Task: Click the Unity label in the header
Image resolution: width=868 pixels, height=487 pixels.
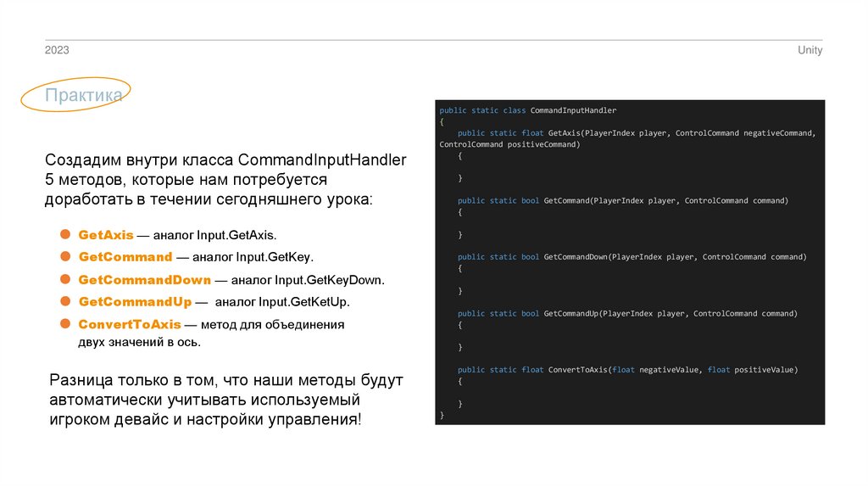Action: [x=810, y=51]
